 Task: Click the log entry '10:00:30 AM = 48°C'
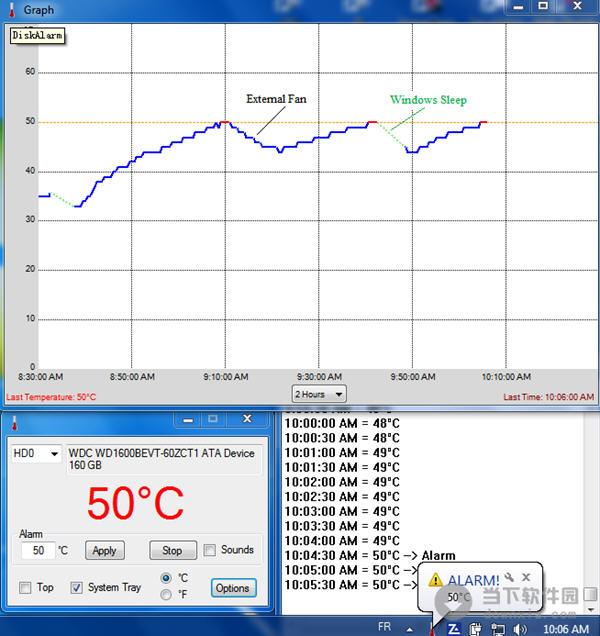(x=342, y=438)
